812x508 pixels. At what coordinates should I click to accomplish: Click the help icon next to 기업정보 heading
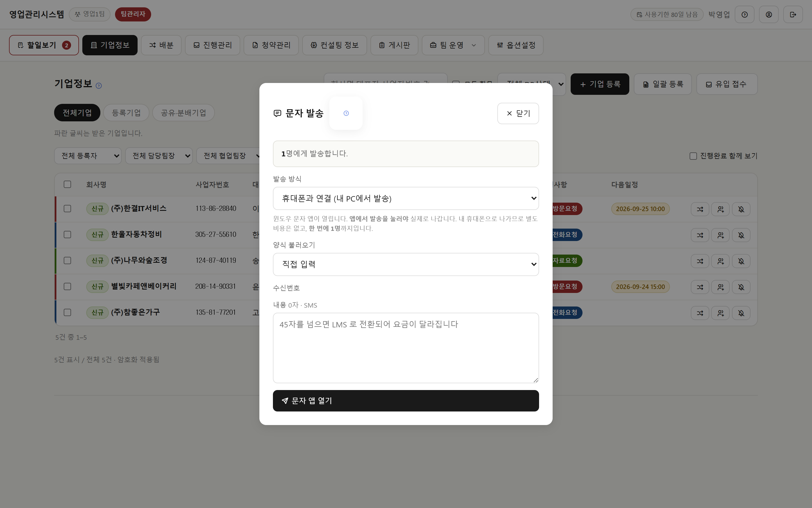pyautogui.click(x=99, y=86)
